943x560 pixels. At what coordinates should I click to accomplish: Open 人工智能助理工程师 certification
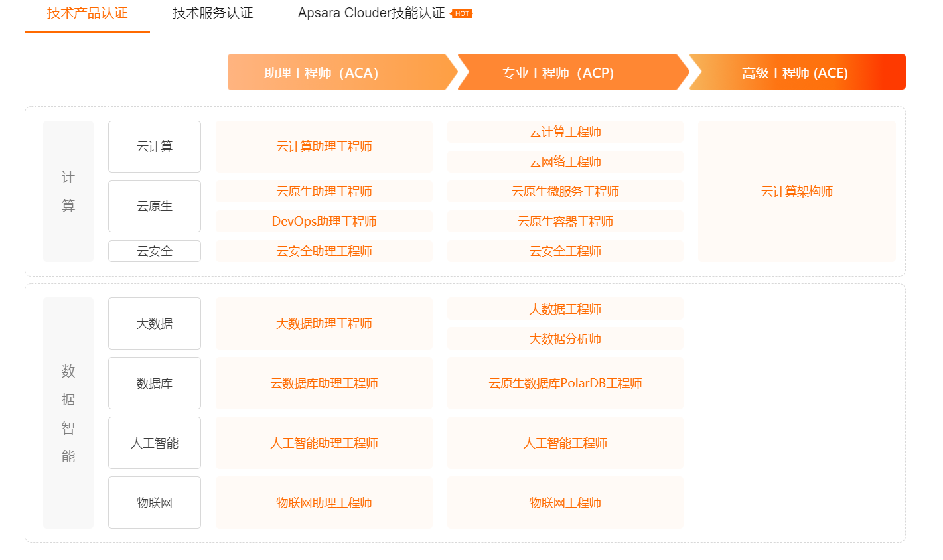coord(324,443)
